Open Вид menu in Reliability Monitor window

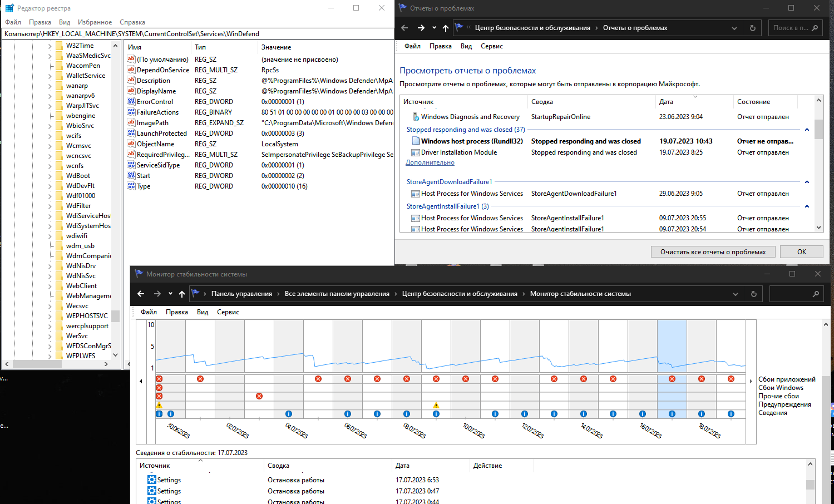coord(203,312)
